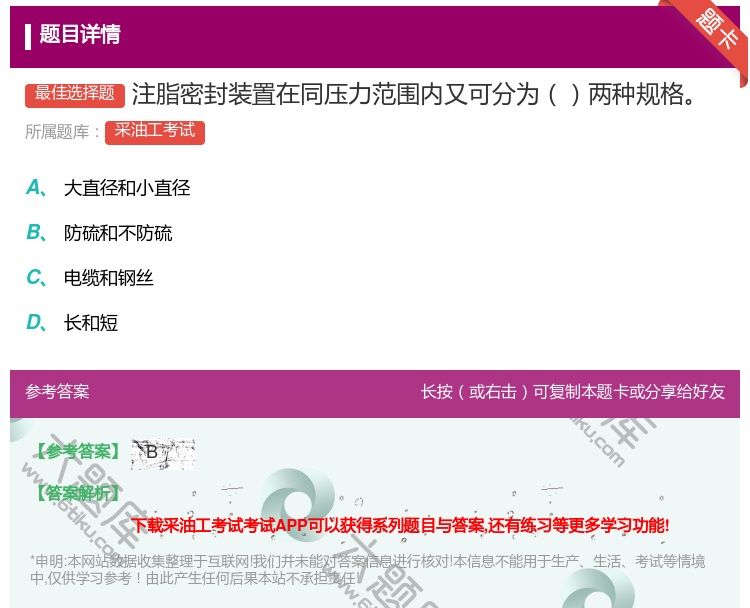Select option B 防硫和不防硫

[x=99, y=232]
